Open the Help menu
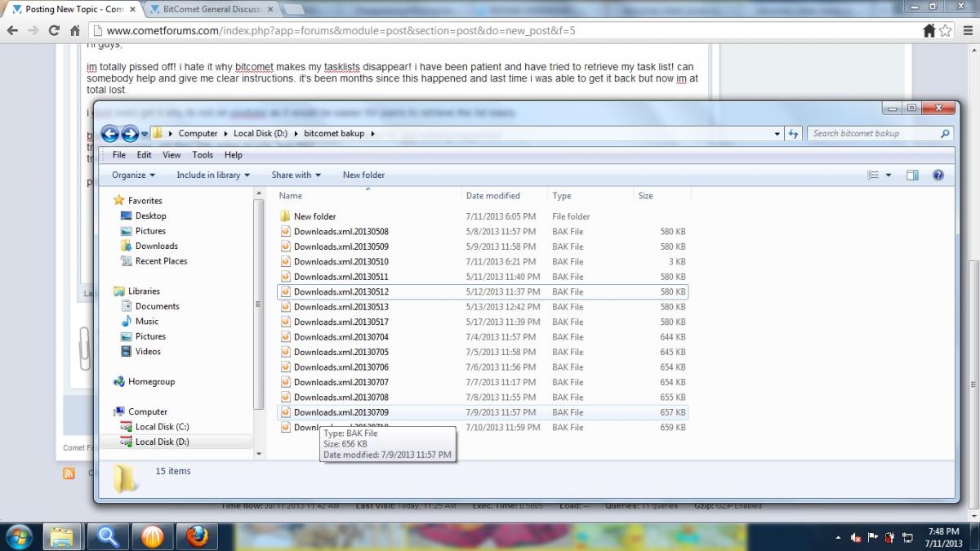The width and height of the screenshot is (980, 551). pos(234,154)
